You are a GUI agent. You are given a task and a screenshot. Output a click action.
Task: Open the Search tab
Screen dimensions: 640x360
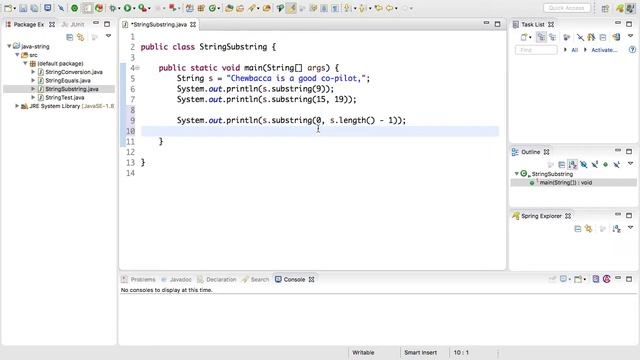point(256,280)
